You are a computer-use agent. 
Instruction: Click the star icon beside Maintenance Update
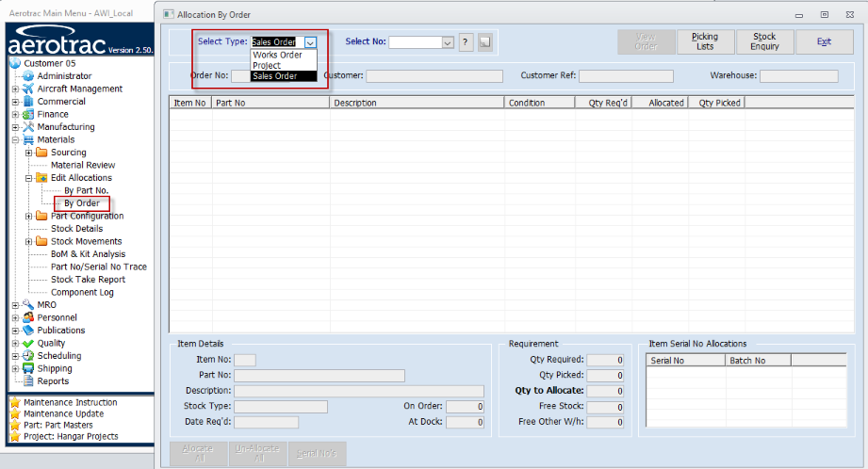point(15,413)
